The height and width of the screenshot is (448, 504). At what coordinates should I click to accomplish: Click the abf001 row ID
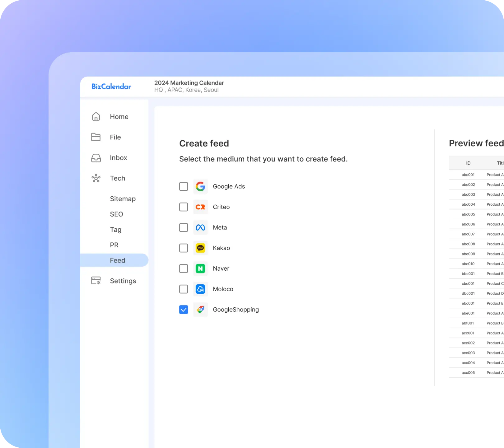[x=468, y=323]
